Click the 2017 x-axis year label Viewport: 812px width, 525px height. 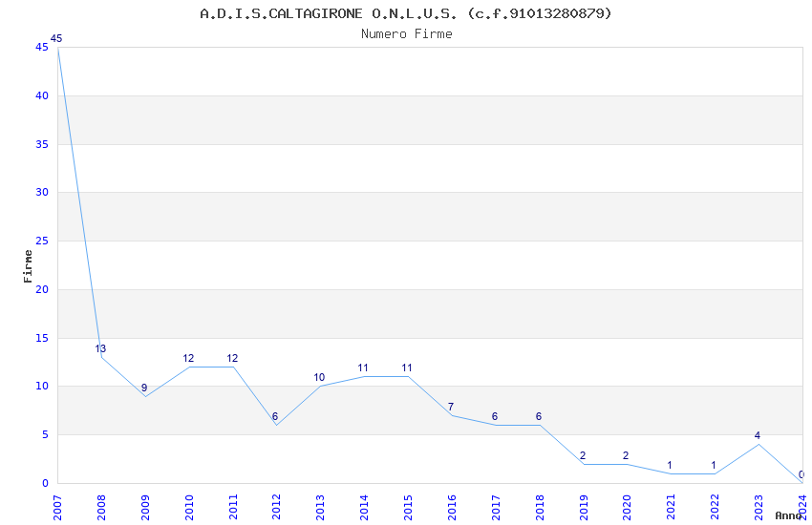[496, 507]
